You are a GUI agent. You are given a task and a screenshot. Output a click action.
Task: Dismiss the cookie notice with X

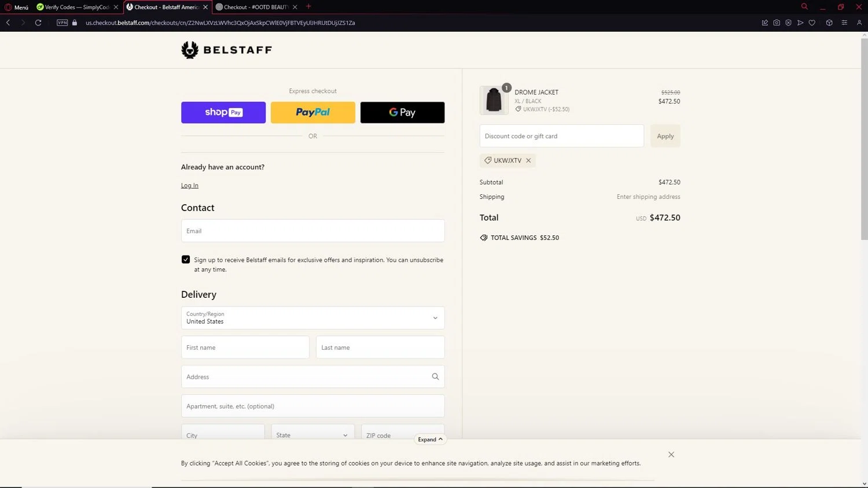[671, 454]
